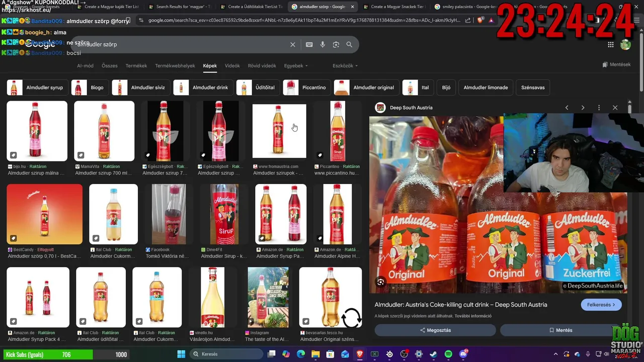
Task: Filter by Almdudler limonade chip
Action: [486, 87]
